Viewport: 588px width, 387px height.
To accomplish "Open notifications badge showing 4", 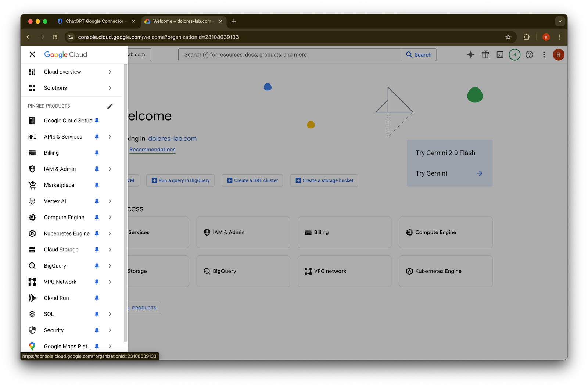I will click(x=514, y=55).
